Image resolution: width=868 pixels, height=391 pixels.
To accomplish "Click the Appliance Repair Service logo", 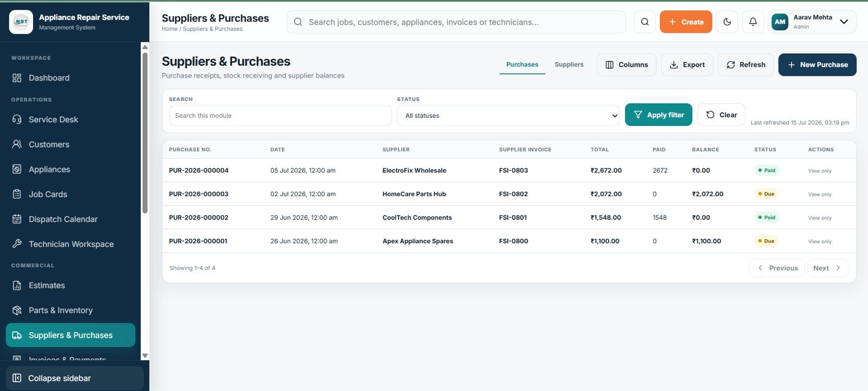I will (21, 22).
